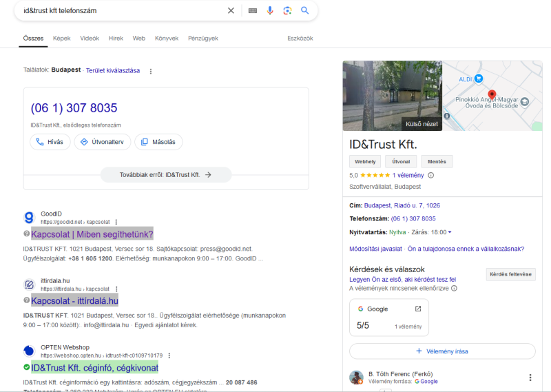Click the large (06 1) 307 8035 number
This screenshot has width=551, height=392.
(x=74, y=108)
